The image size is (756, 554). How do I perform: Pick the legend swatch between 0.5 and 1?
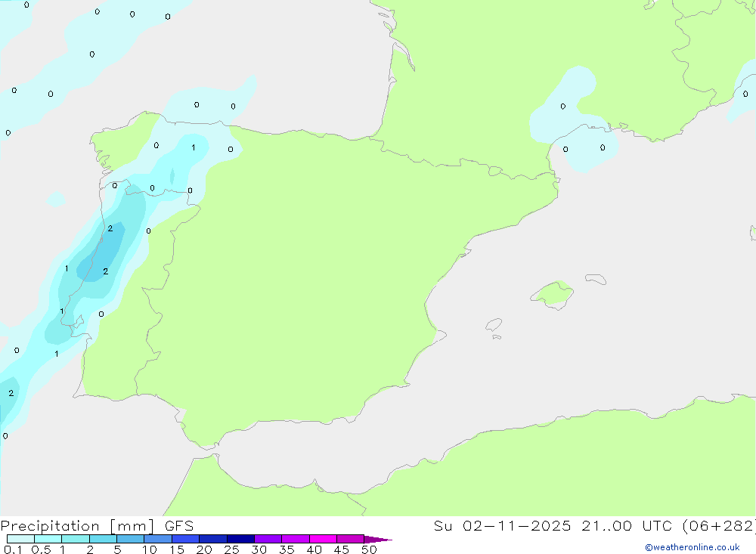coord(48,539)
